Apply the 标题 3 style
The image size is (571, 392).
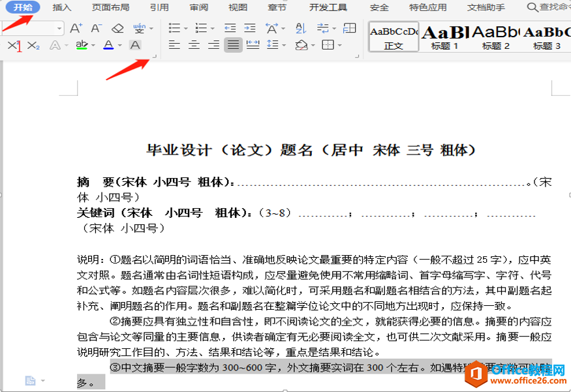[x=547, y=37]
